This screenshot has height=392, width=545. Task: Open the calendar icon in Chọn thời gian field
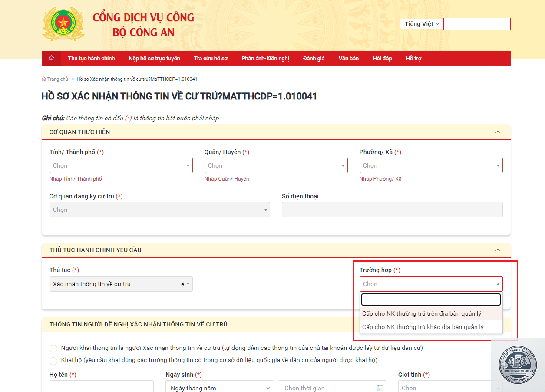(x=380, y=388)
